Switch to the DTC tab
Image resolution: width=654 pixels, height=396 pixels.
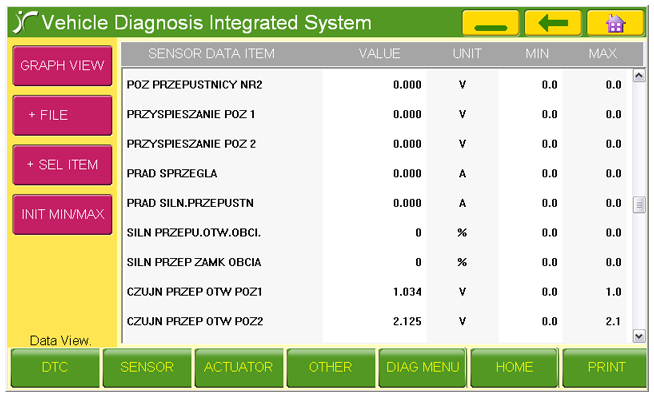(x=55, y=368)
